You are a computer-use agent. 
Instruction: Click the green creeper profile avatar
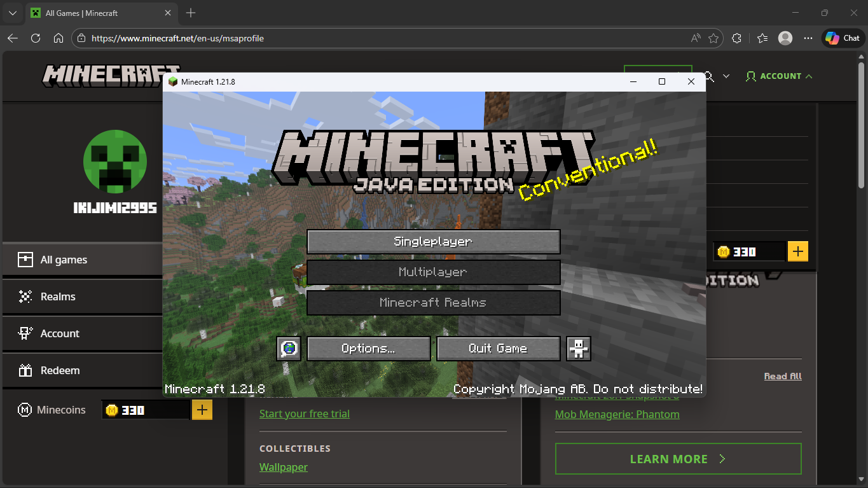pos(115,162)
